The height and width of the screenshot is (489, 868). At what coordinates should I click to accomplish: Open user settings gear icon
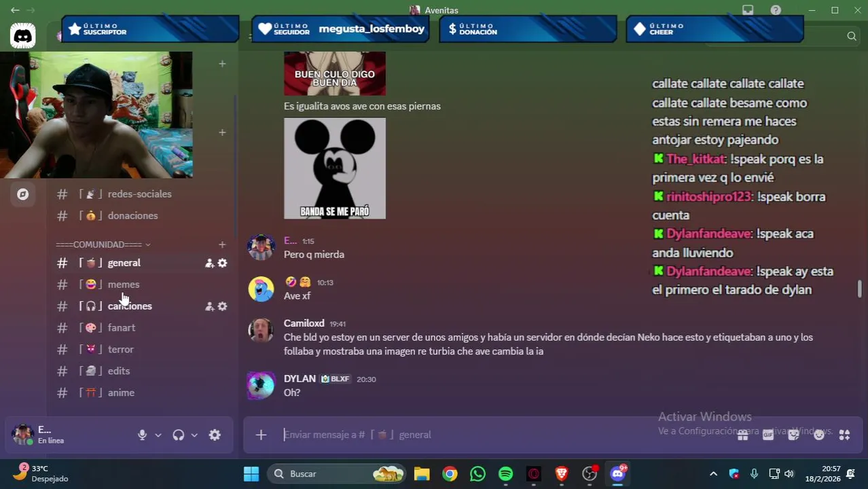click(x=215, y=435)
